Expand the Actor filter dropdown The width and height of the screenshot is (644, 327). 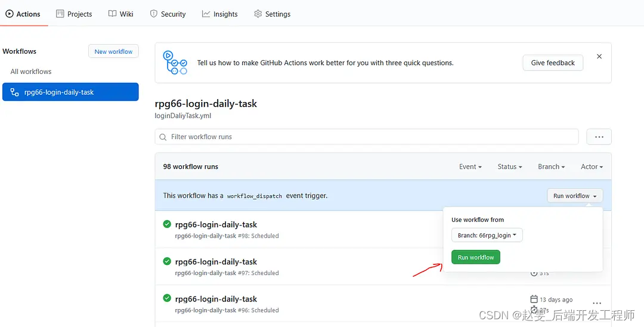click(x=592, y=167)
